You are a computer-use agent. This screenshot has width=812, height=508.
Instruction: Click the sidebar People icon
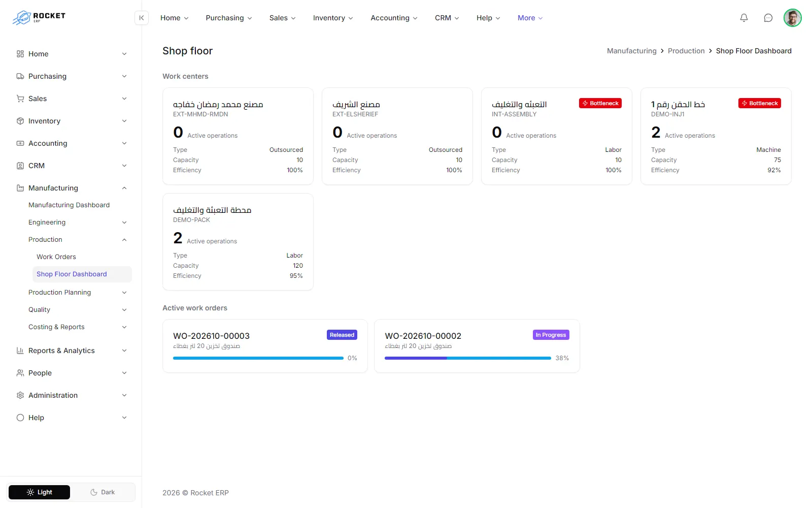(x=20, y=373)
